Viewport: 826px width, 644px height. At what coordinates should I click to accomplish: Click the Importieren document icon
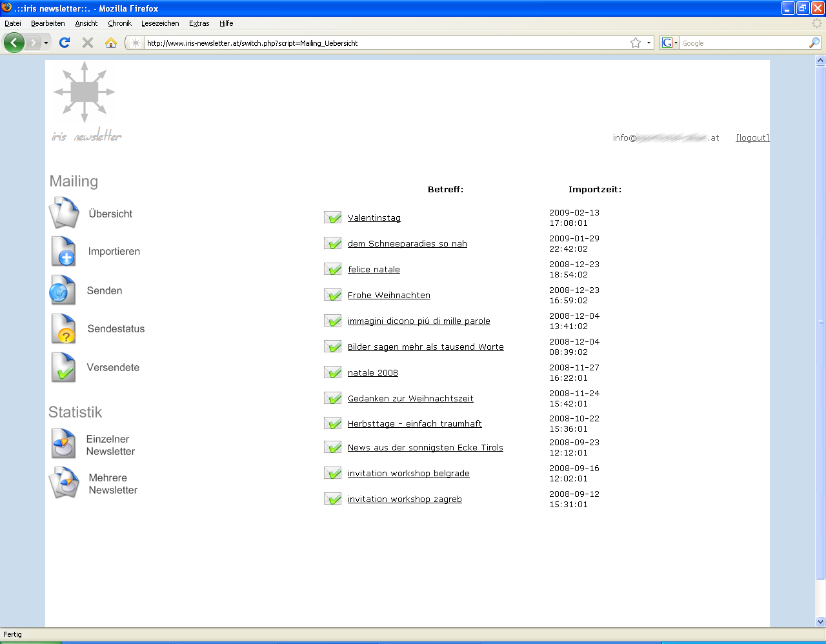(64, 252)
